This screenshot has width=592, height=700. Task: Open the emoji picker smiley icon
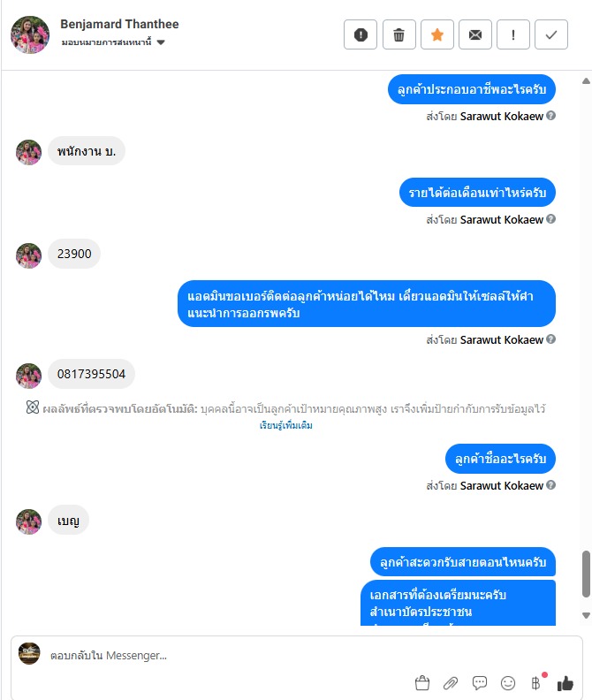tap(508, 682)
